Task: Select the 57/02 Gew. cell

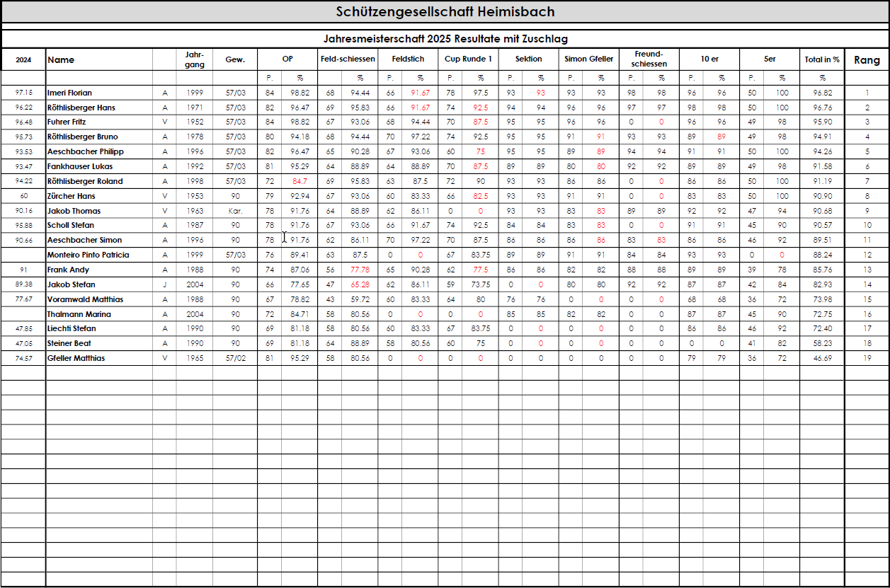Action: 235,358
